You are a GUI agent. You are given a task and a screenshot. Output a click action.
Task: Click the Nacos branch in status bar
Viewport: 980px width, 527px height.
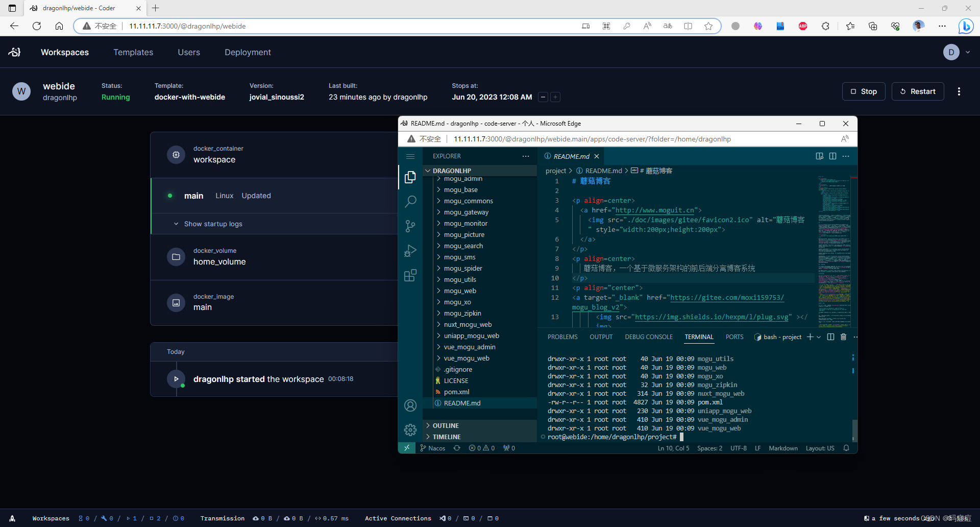pos(432,448)
